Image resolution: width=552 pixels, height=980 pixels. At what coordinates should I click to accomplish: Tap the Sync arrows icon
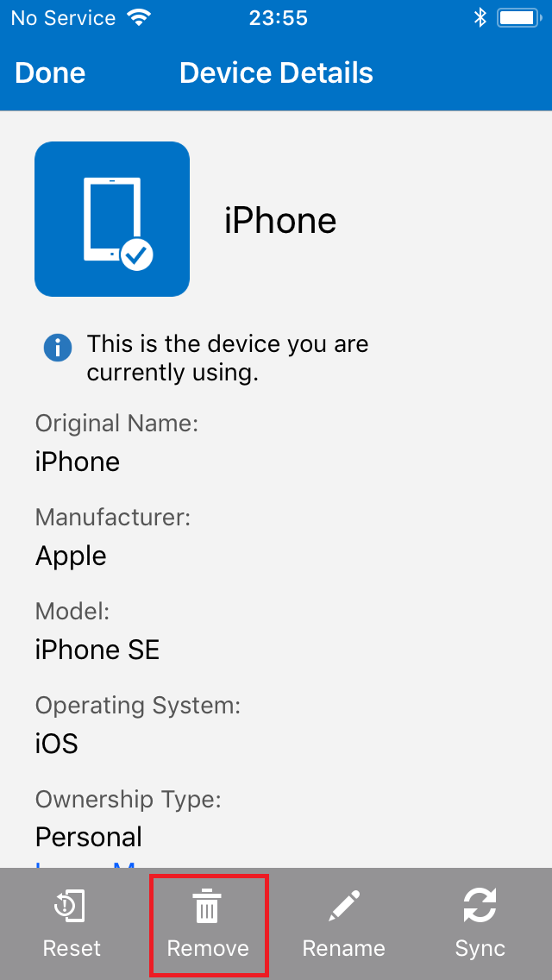[x=480, y=907]
